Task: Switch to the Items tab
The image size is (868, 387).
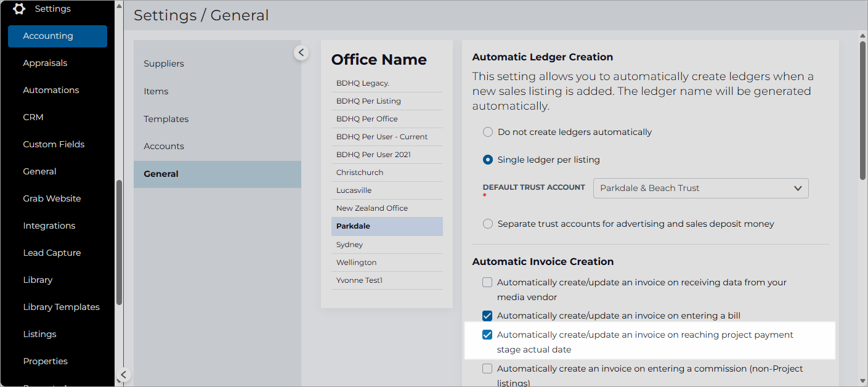Action: 217,91
